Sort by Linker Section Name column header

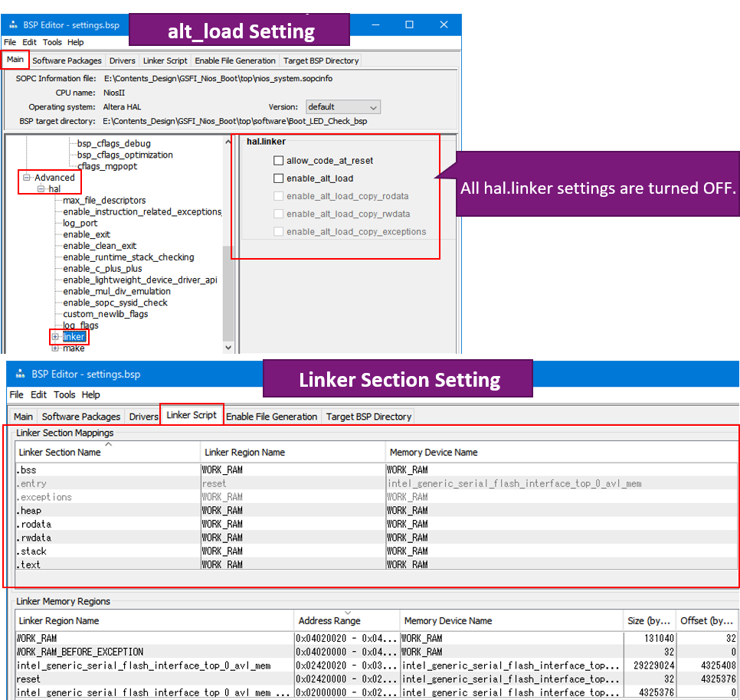click(107, 452)
